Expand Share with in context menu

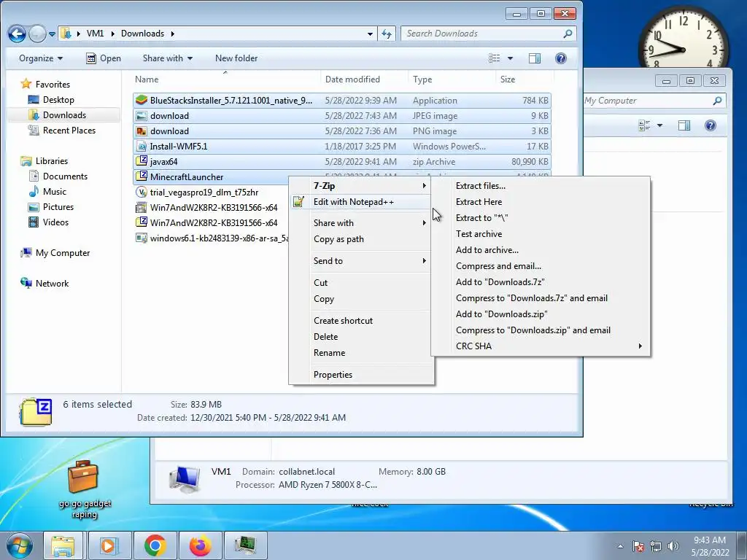click(362, 223)
